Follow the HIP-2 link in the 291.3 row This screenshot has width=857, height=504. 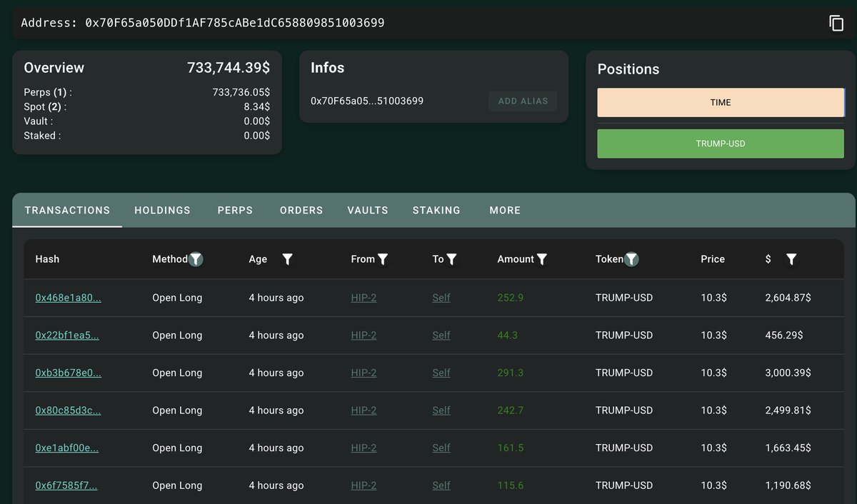364,373
